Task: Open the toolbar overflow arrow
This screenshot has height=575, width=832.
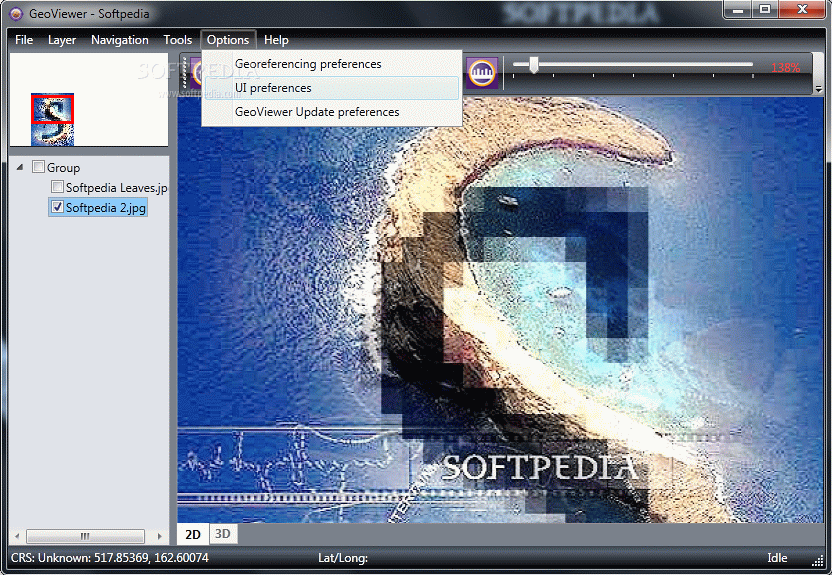Action: click(819, 89)
